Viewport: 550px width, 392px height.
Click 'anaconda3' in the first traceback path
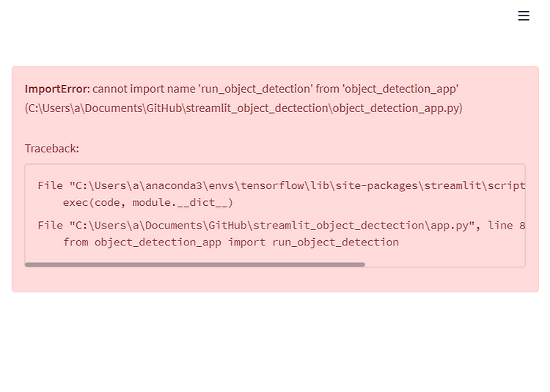(x=174, y=185)
